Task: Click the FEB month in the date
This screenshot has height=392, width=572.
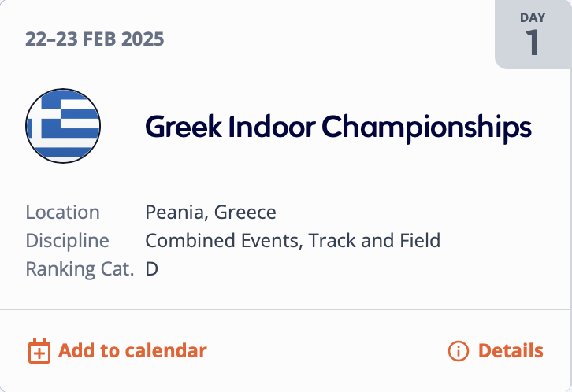Action: 98,39
